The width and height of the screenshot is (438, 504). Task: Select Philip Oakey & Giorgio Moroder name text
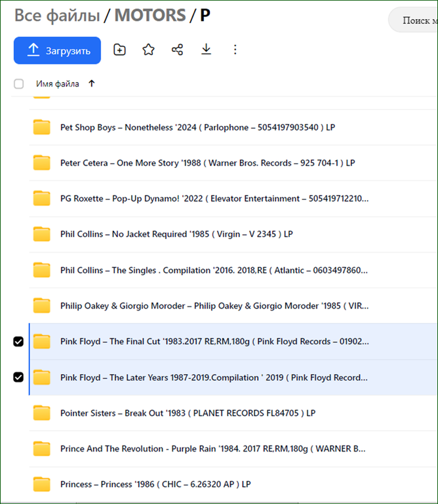point(214,306)
